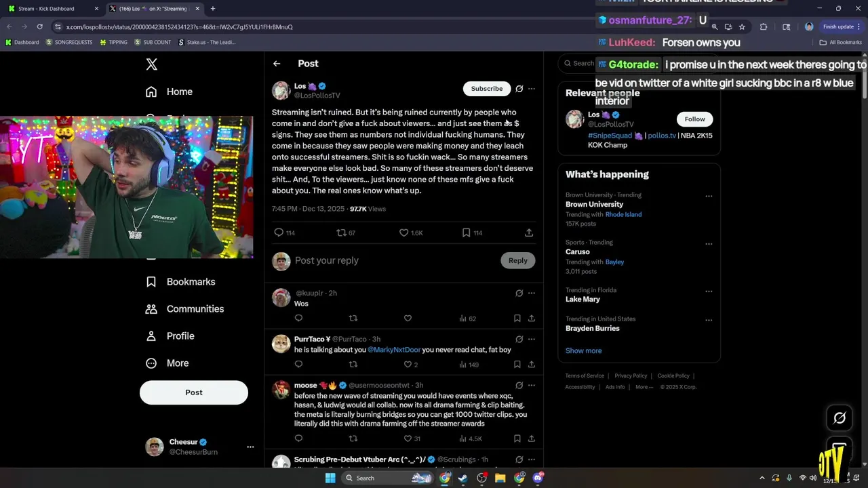The height and width of the screenshot is (488, 868).
Task: Open more options for Lake Mary trend
Action: pyautogui.click(x=709, y=291)
